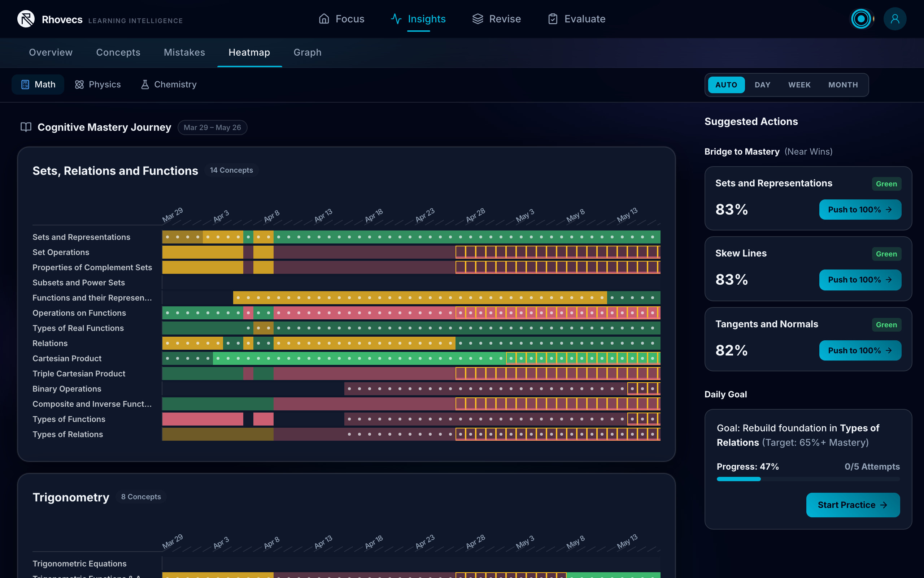Viewport: 924px width, 578px height.
Task: Click the 8 Concepts badge
Action: point(141,497)
